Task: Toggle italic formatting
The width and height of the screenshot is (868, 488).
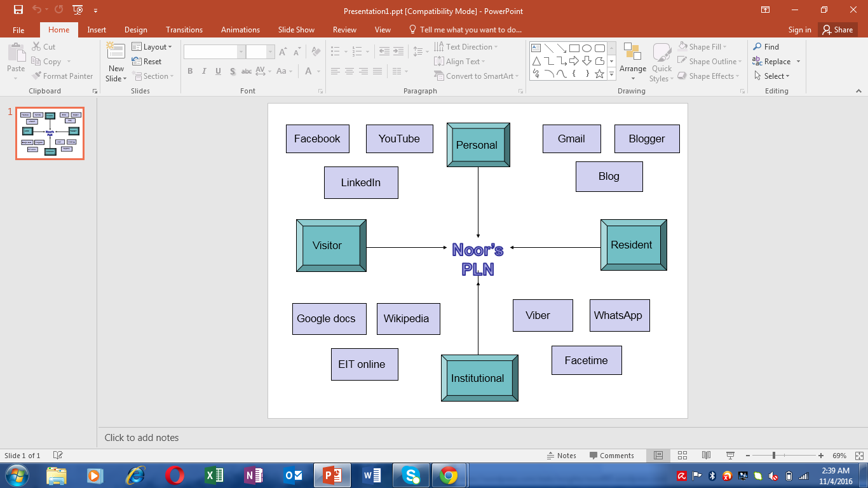Action: (x=205, y=72)
